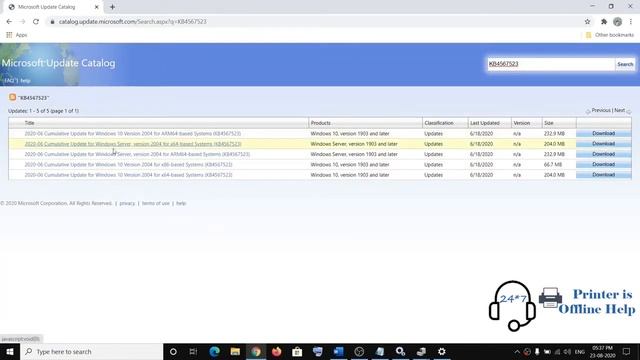Open the terms of use footer link
This screenshot has width=640, height=360.
coord(156,203)
